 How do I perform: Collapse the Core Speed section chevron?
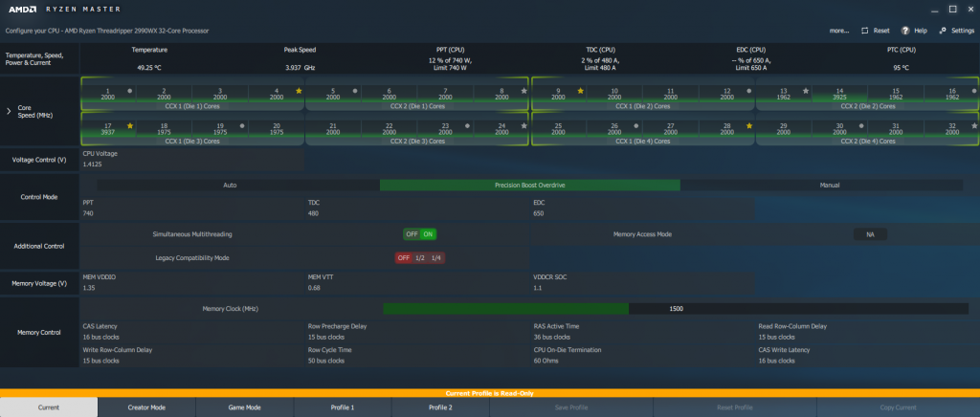pyautogui.click(x=9, y=111)
